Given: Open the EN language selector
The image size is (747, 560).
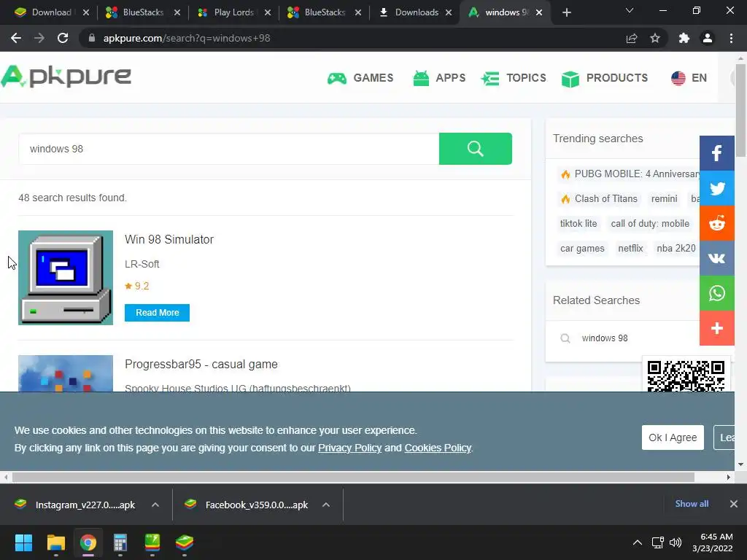Looking at the screenshot, I should tap(689, 77).
